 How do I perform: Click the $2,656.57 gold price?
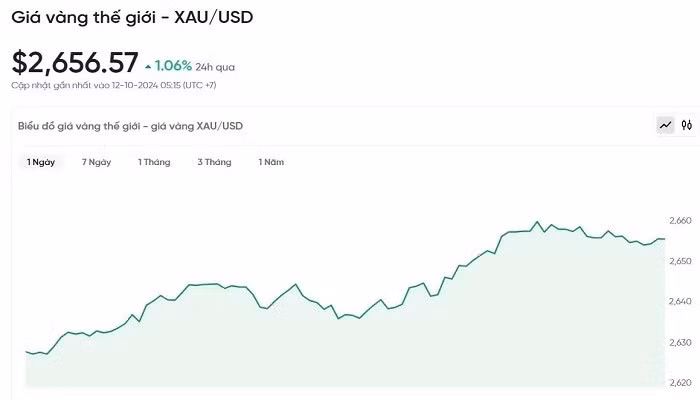[75, 63]
